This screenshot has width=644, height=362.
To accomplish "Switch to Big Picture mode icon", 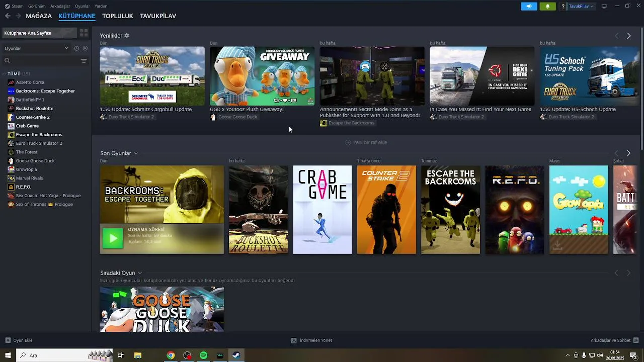I will [604, 6].
